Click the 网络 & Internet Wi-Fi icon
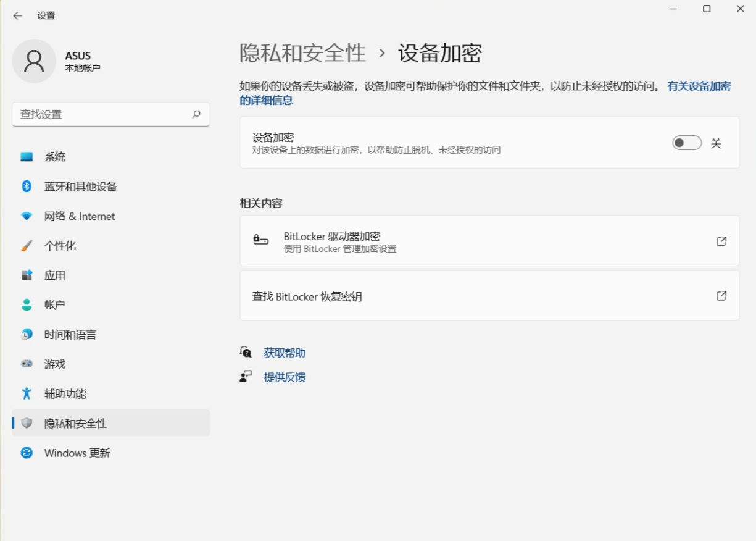 click(27, 216)
